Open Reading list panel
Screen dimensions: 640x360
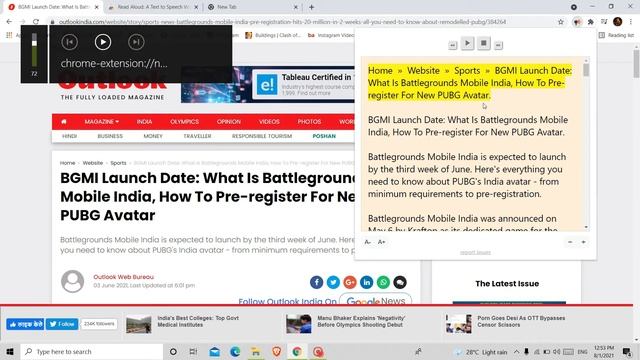point(616,36)
